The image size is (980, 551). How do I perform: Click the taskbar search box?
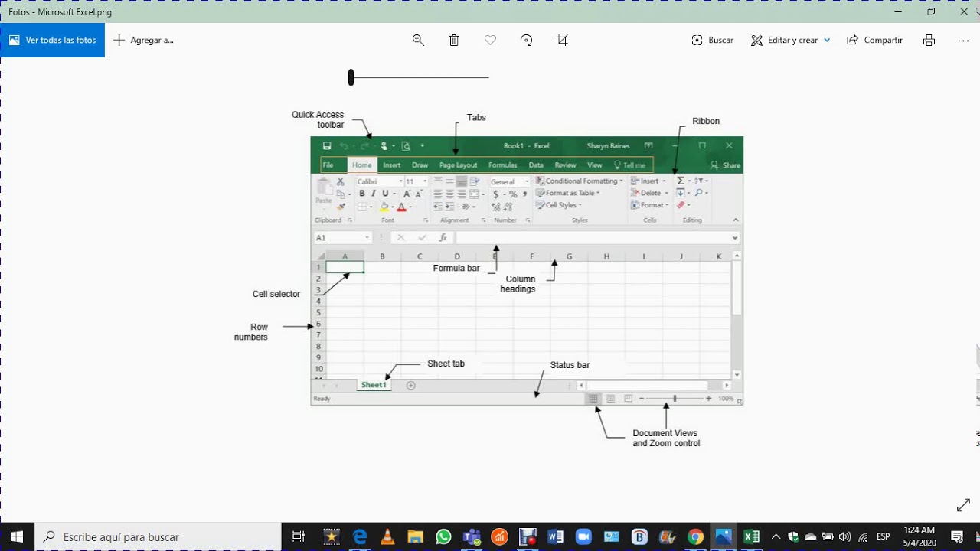(x=158, y=536)
